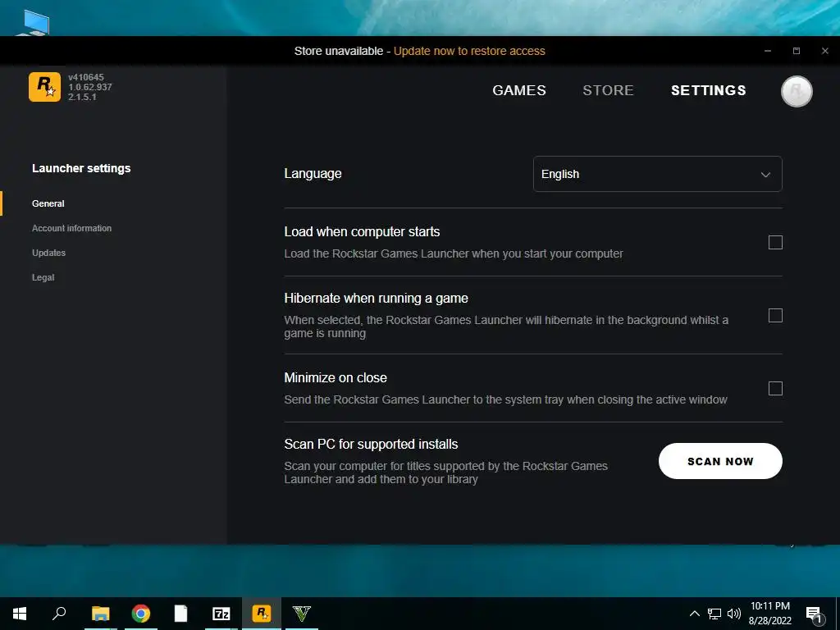Select General in Launcher settings
This screenshot has width=840, height=630.
(48, 203)
